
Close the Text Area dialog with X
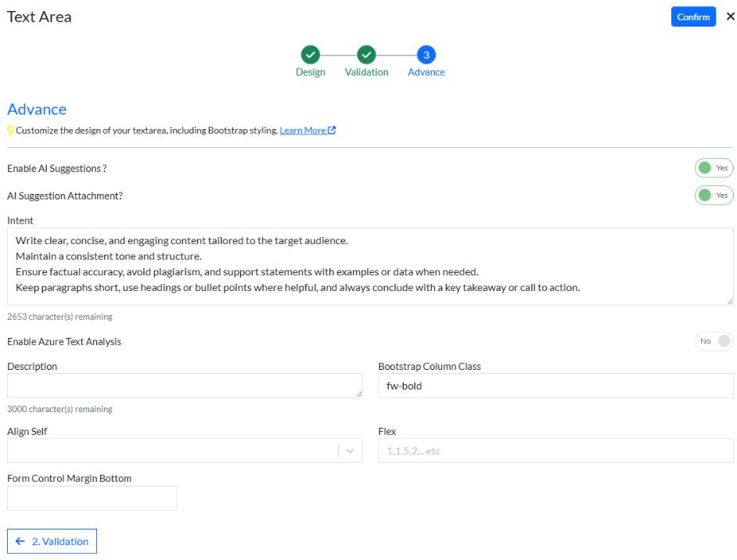coord(730,16)
